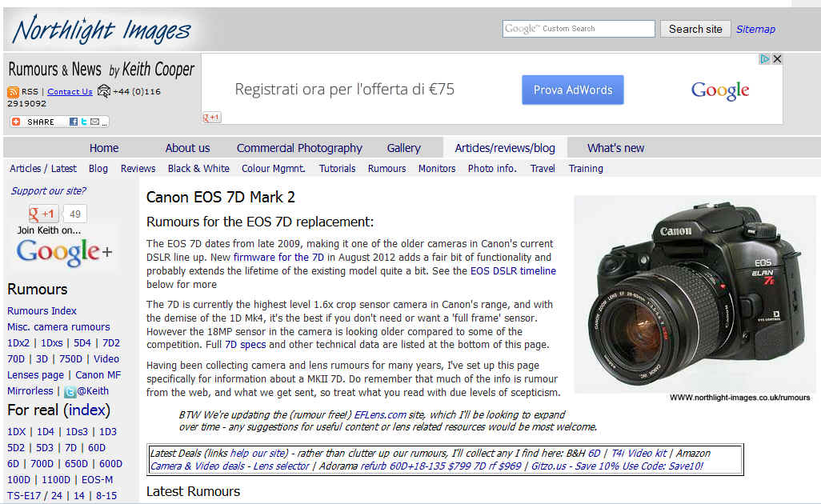Open the T4i Video kit deal link
The image size is (821, 504).
click(x=639, y=454)
